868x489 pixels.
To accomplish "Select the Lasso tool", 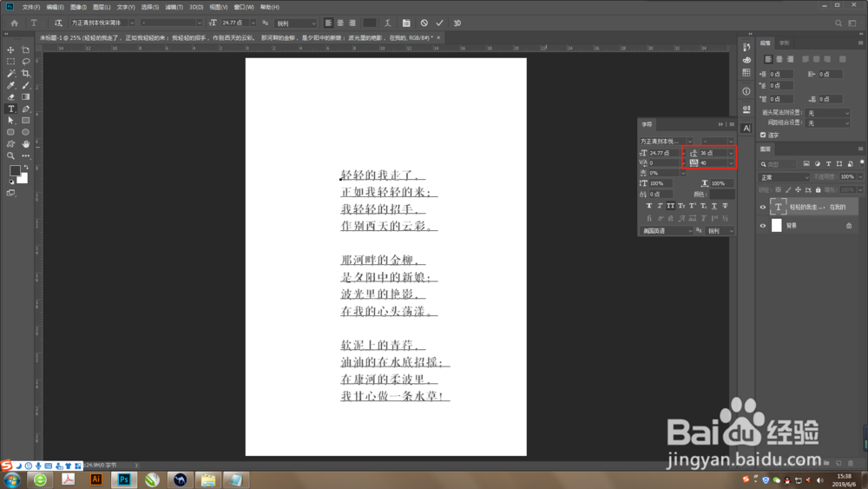I will click(25, 62).
